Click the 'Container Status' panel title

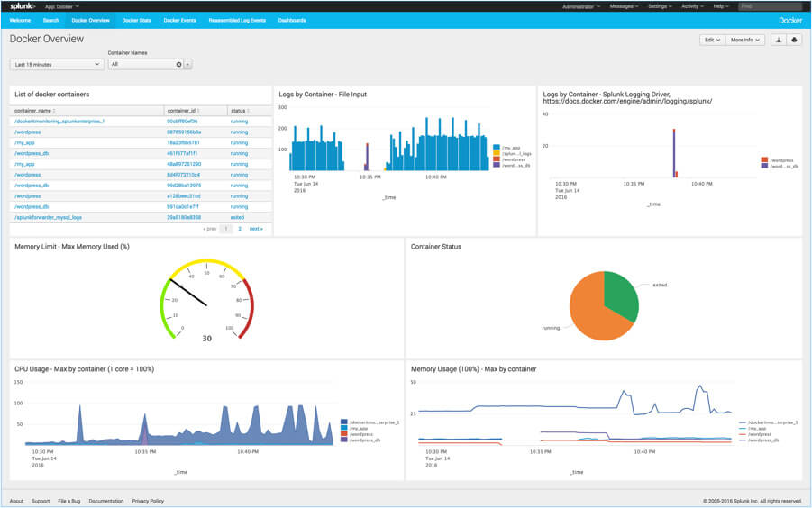point(436,247)
